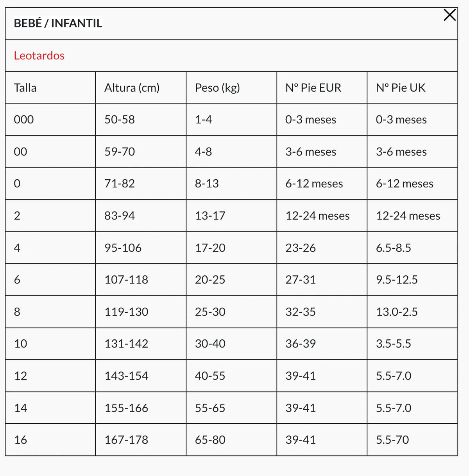The height and width of the screenshot is (476, 469).
Task: Click the red Leotardos heading
Action: coord(39,56)
